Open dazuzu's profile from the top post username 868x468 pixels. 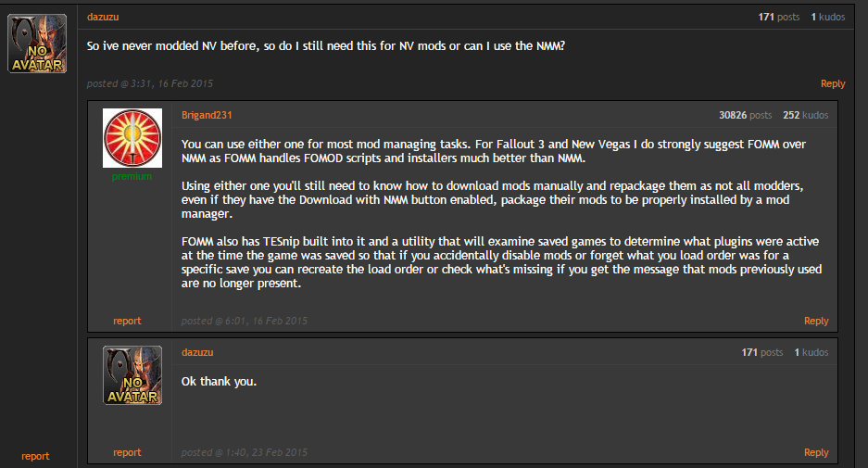coord(103,17)
